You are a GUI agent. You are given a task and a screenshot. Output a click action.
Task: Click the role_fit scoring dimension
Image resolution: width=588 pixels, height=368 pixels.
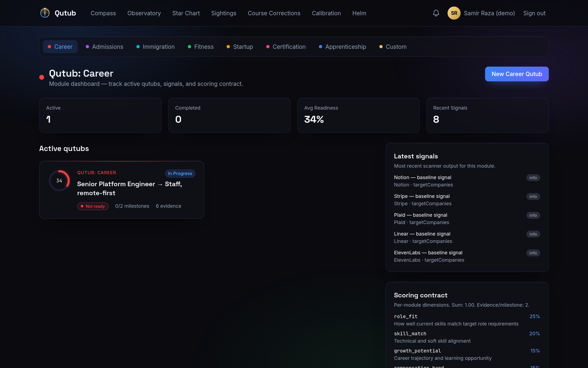click(x=467, y=320)
